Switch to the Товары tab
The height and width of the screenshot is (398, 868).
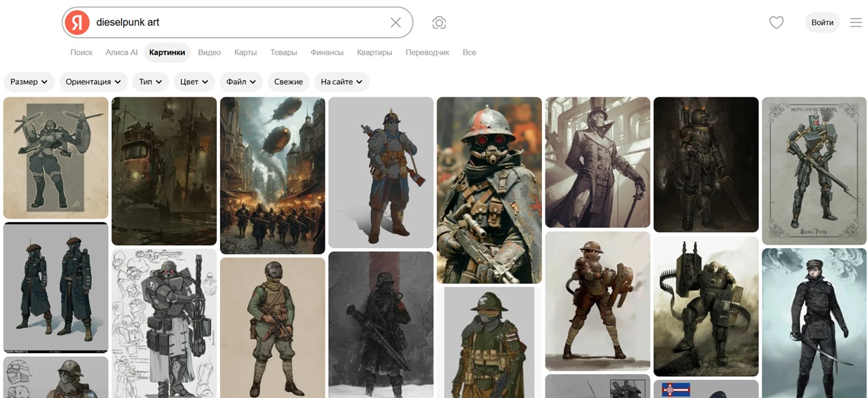point(284,53)
